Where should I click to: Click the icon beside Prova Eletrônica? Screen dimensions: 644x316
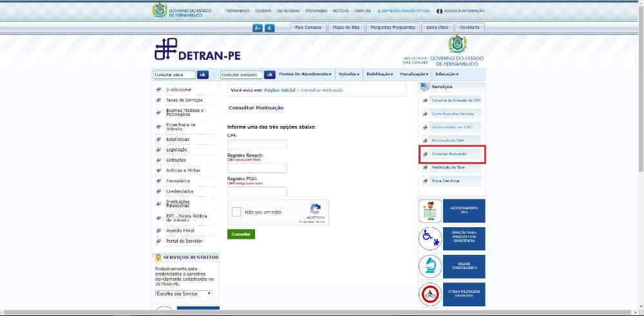(x=425, y=181)
